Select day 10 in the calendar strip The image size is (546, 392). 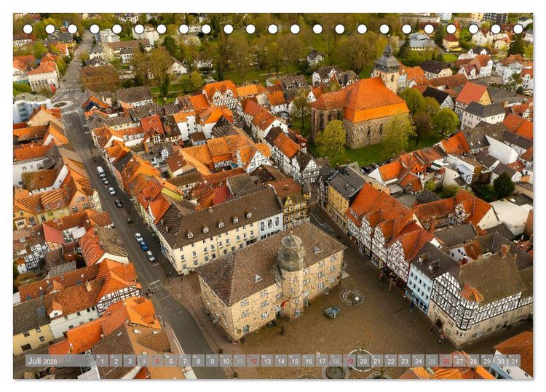(226, 361)
